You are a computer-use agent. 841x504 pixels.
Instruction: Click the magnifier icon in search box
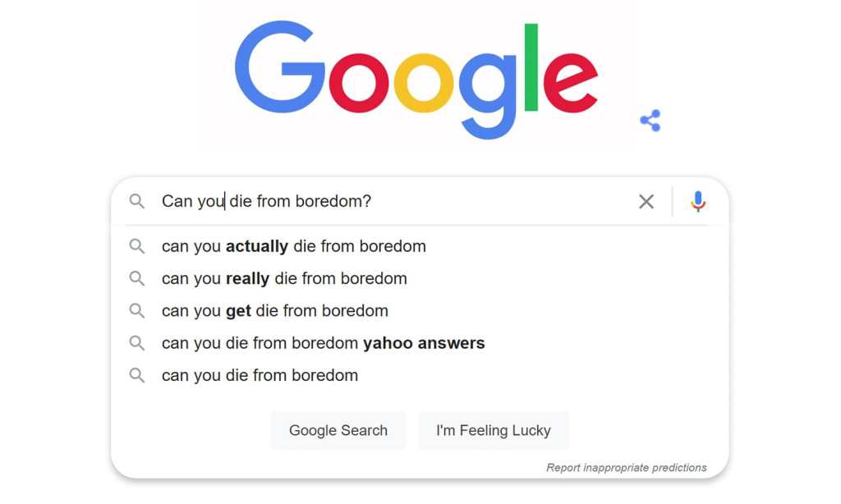[x=137, y=202]
